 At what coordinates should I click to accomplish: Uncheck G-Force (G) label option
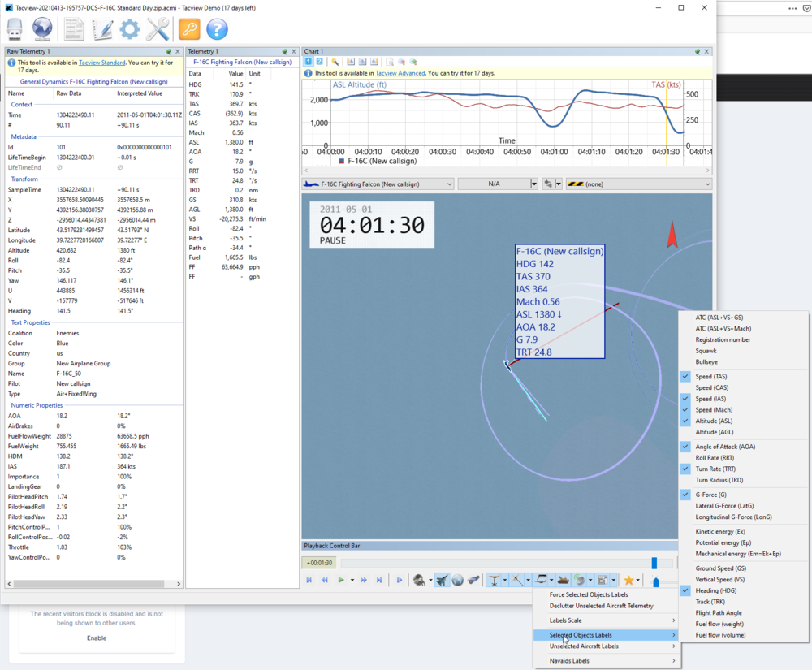coord(710,495)
